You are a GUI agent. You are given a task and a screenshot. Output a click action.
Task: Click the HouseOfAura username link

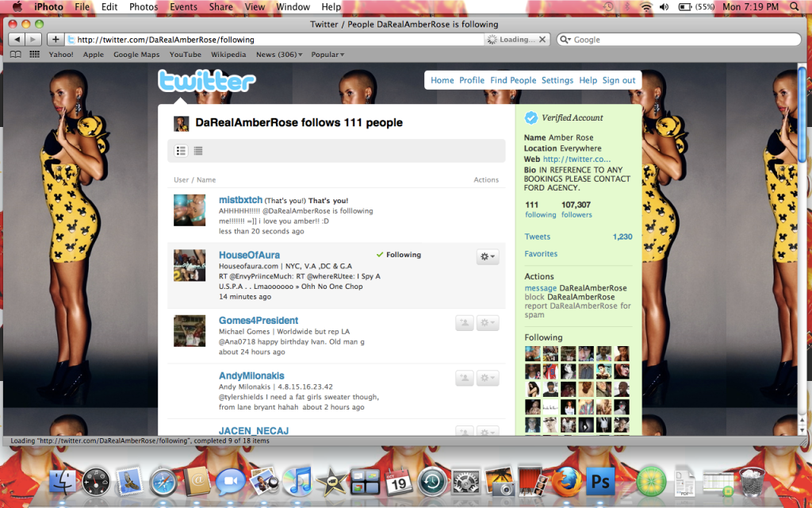249,255
